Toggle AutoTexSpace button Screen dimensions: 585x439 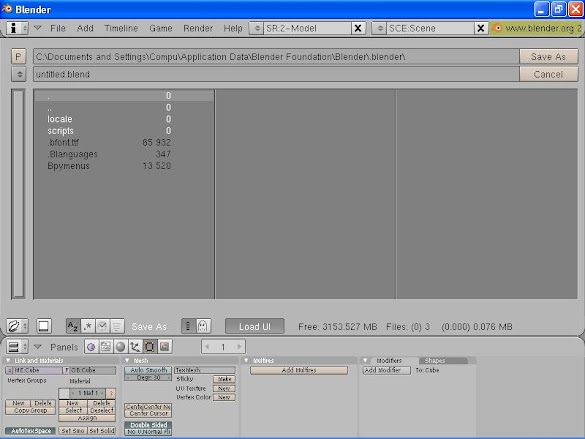pos(31,431)
